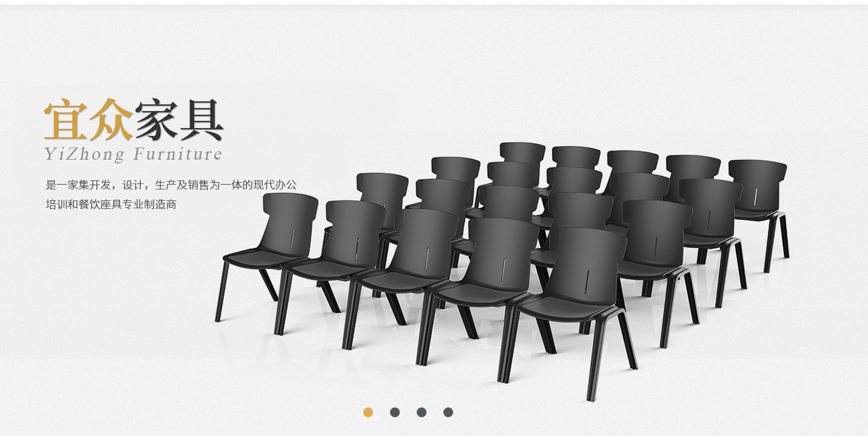868x436 pixels.
Task: Select the gold first carousel dot
Action: (x=368, y=412)
